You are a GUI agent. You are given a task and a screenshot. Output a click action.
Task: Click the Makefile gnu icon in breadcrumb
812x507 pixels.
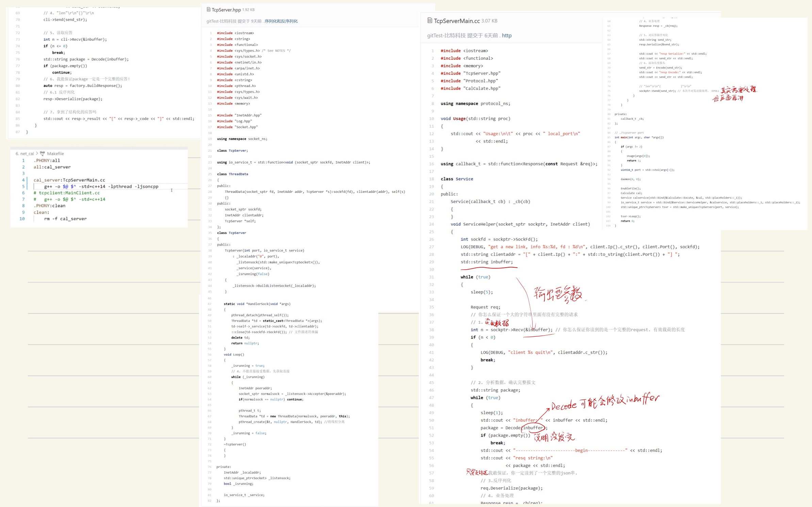pyautogui.click(x=42, y=154)
